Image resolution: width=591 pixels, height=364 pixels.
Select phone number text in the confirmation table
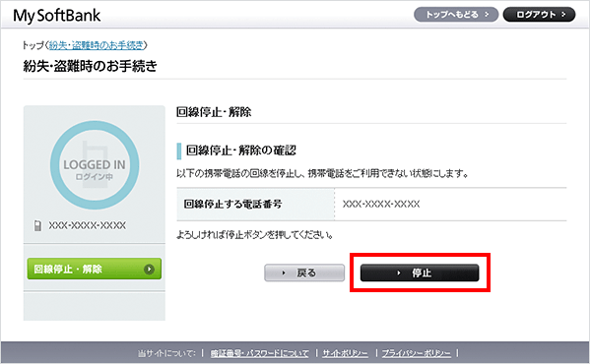click(x=381, y=204)
